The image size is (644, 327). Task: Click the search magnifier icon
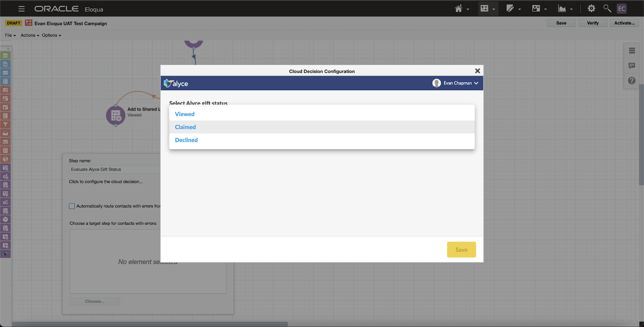pyautogui.click(x=607, y=8)
